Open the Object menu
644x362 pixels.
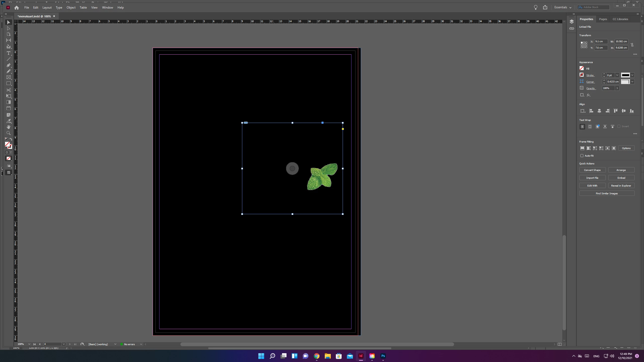[71, 8]
